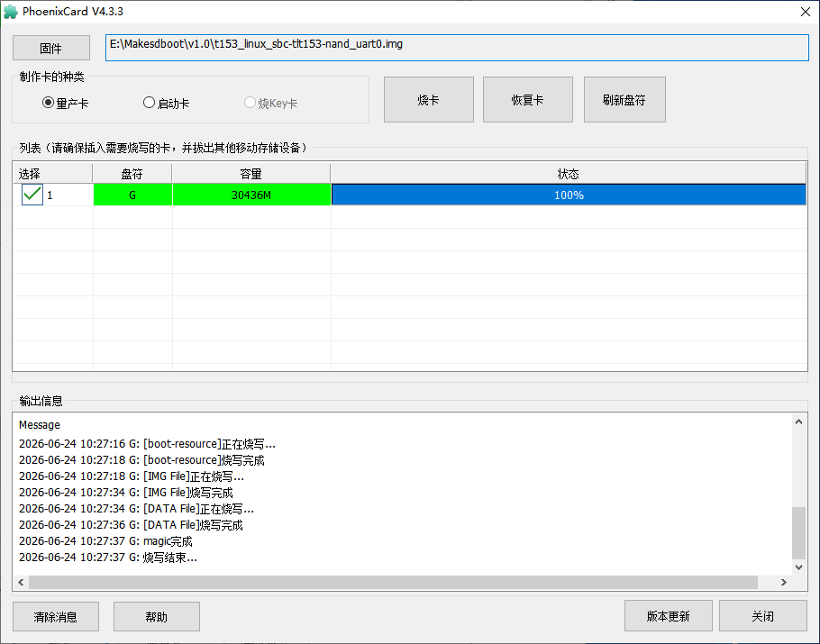Click the log line '[boot-resource]正在烧写...'
820x644 pixels.
148,444
